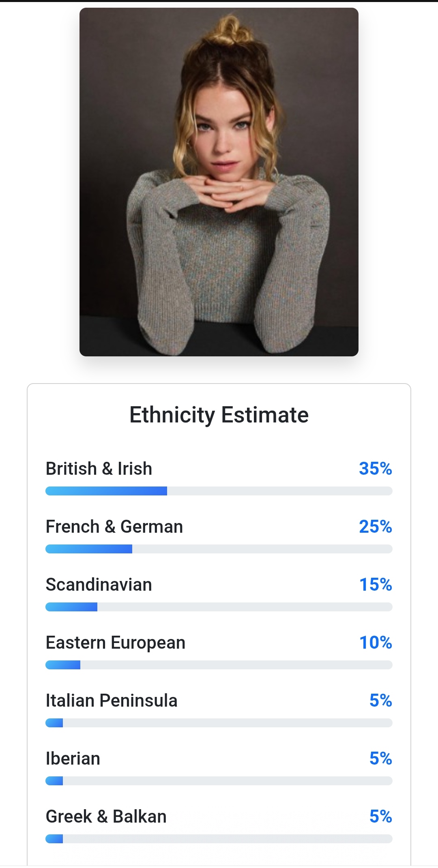Screen dimensions: 438x868
Task: Click the Iberian progress bar
Action: pyautogui.click(x=219, y=781)
